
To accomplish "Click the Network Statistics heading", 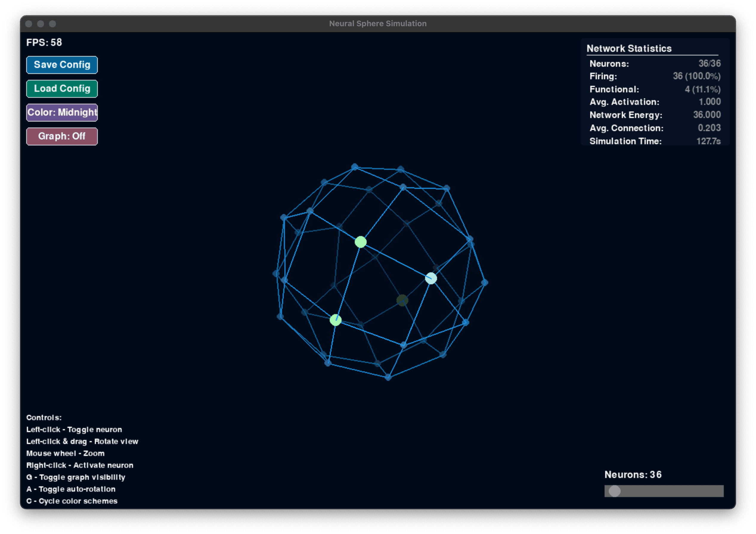I will (629, 49).
